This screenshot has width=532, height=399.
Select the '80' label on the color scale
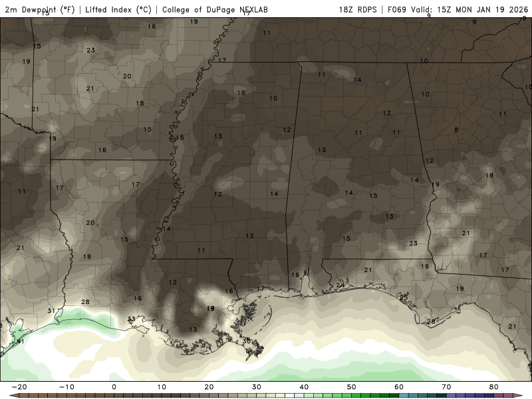click(494, 387)
